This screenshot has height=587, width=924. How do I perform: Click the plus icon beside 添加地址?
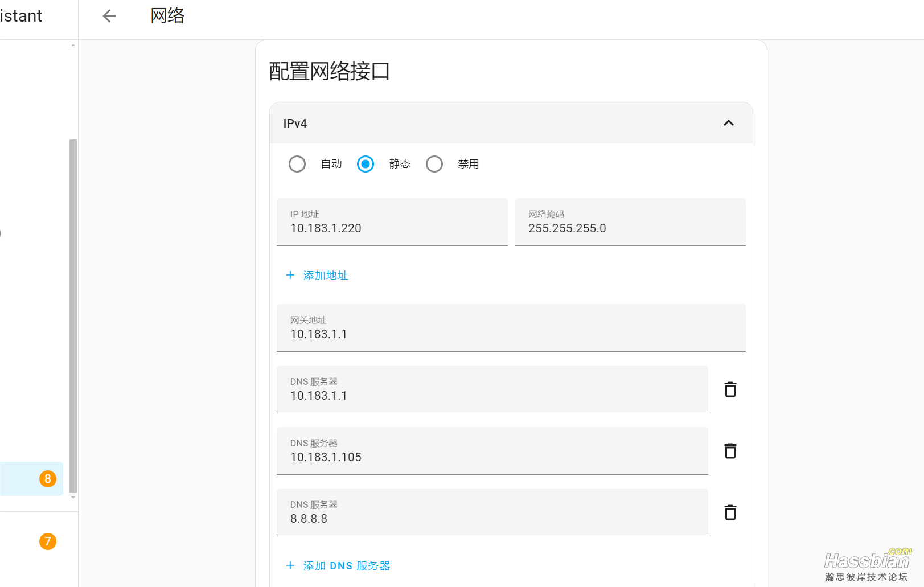pyautogui.click(x=290, y=275)
